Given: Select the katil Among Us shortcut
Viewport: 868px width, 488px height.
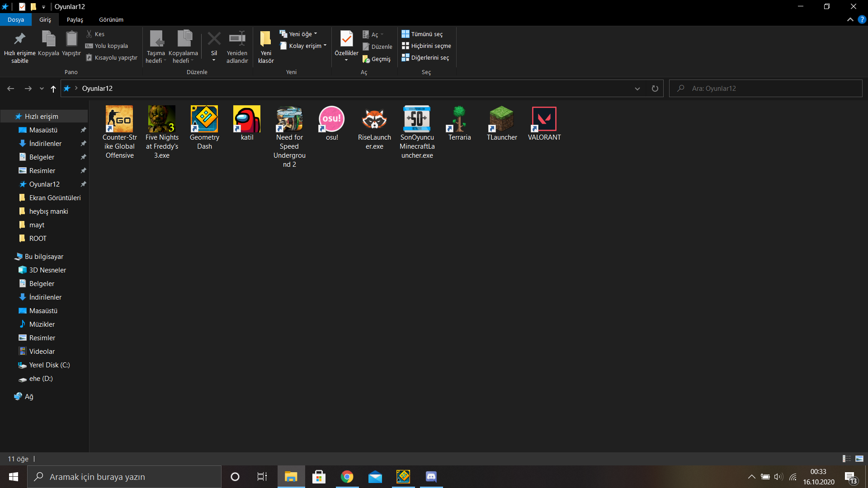Looking at the screenshot, I should coord(247,123).
